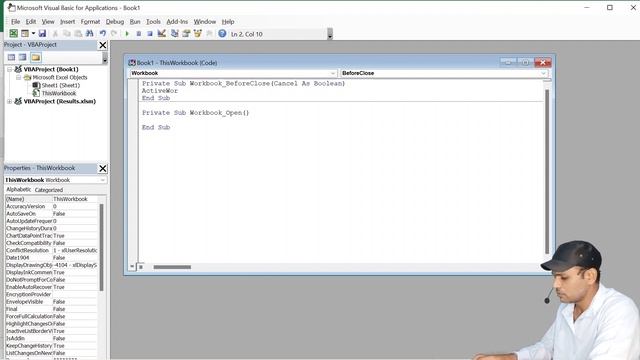
Task: Collapse VBAProject (Book1) tree node
Action: 9,69
